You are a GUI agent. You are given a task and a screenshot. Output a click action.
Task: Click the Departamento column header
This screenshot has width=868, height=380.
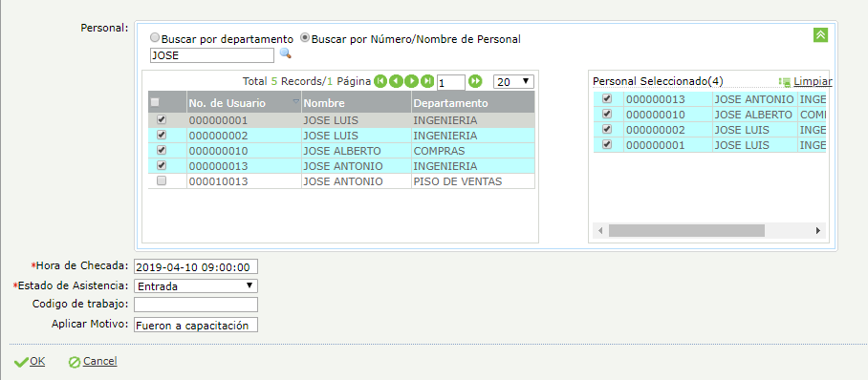pos(451,103)
